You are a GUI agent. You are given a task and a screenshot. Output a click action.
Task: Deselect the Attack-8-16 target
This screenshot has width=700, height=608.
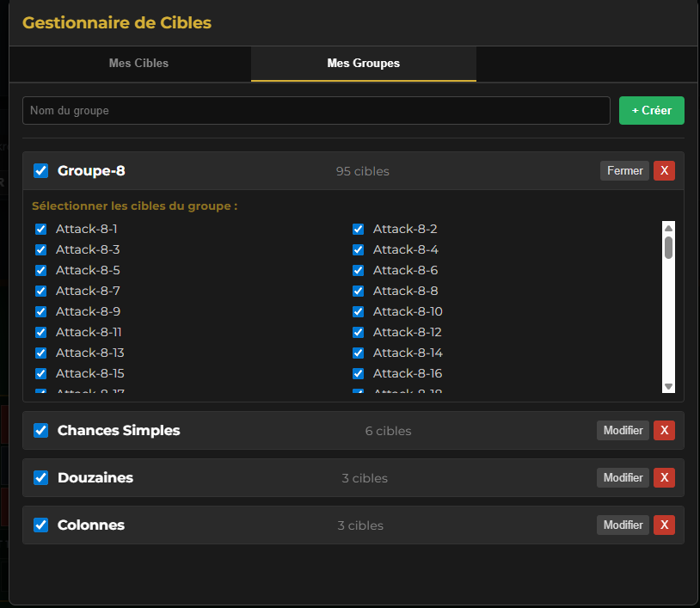tap(358, 373)
